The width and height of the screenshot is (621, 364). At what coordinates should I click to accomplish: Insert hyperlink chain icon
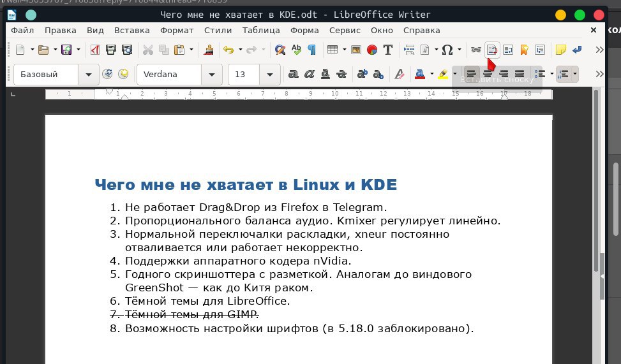[476, 50]
